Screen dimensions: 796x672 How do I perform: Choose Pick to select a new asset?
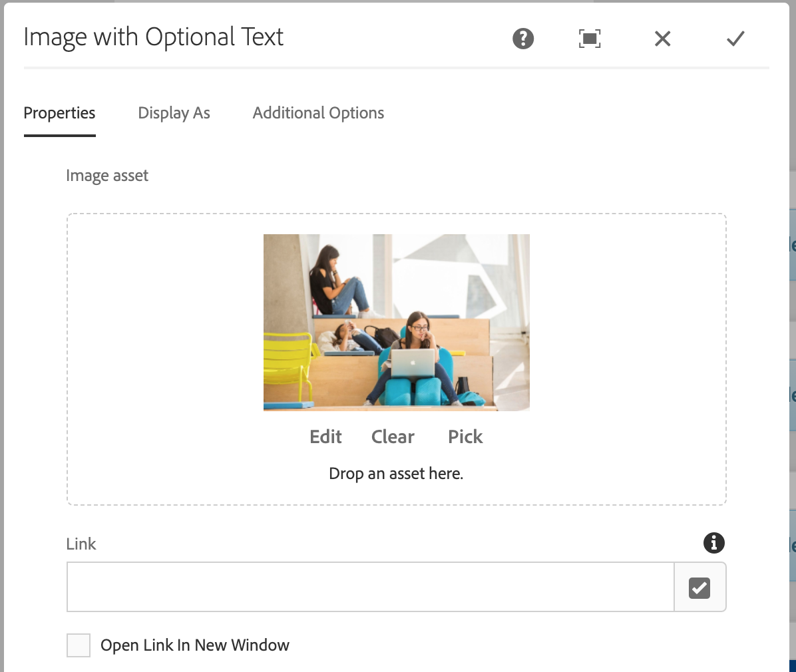coord(465,436)
